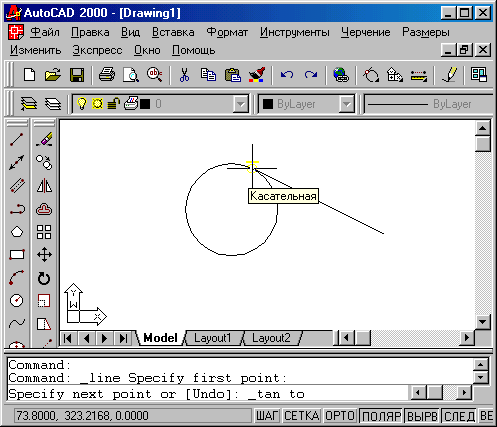Click the Undo arrow icon

287,74
